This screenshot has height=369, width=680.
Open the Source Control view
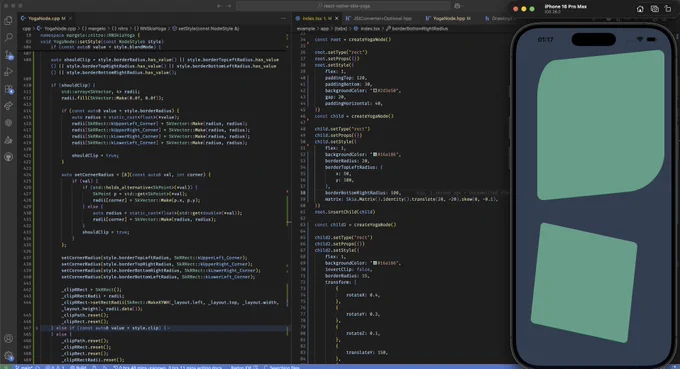[8, 55]
